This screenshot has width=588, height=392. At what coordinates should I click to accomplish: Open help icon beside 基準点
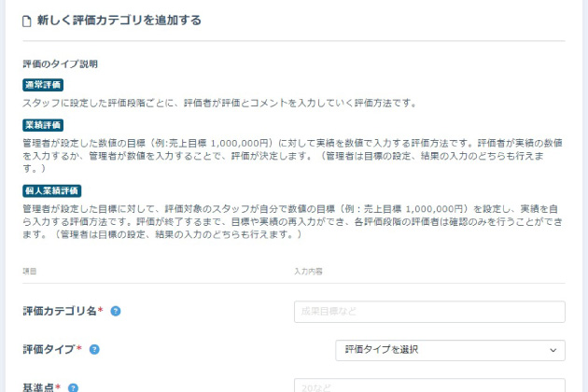[x=74, y=388]
